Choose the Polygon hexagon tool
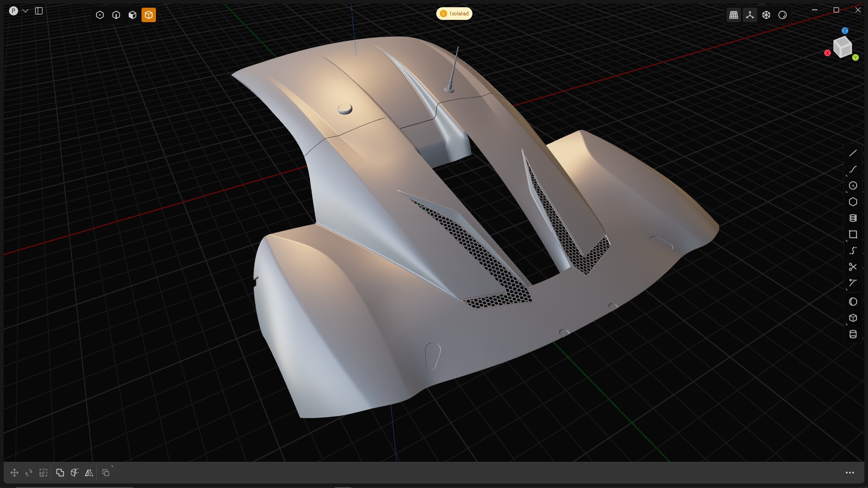Viewport: 868px width, 488px height. [x=853, y=202]
